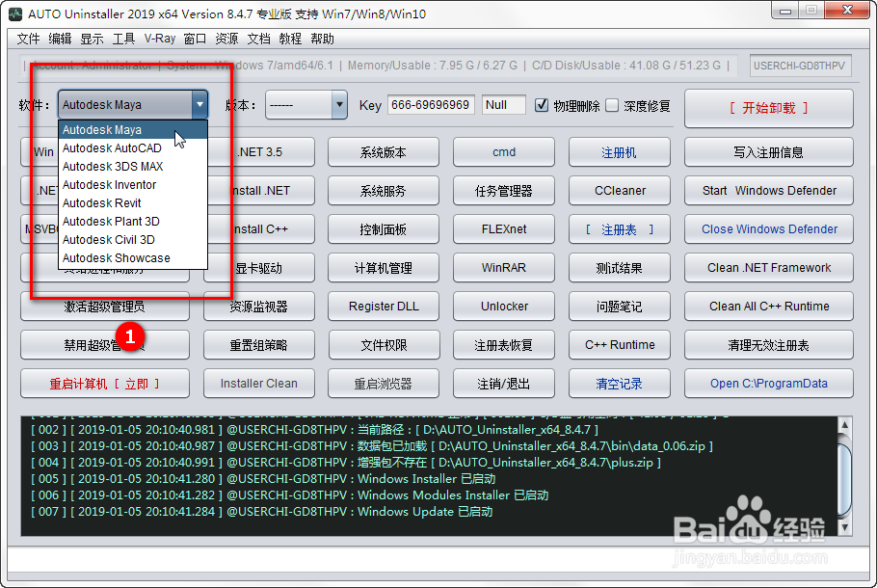
Task: Open the 编辑 menu
Action: 60,39
